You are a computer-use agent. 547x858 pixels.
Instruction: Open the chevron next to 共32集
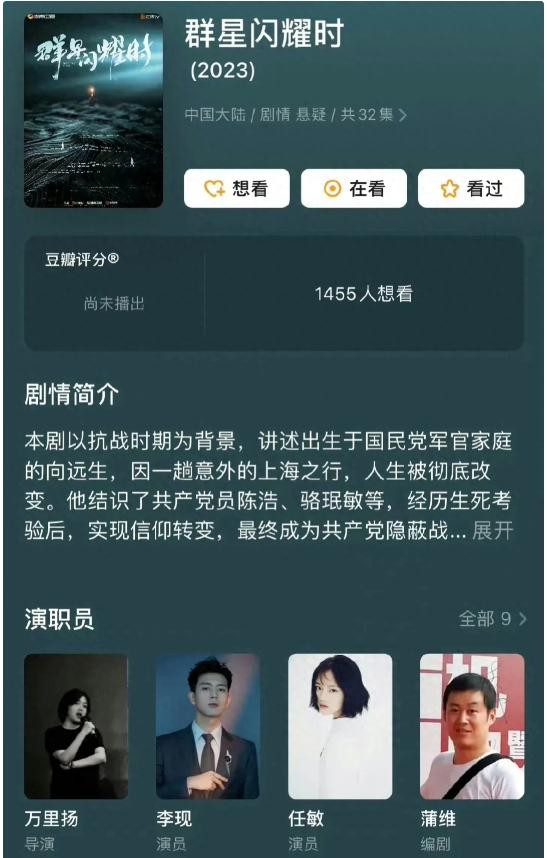pos(403,115)
